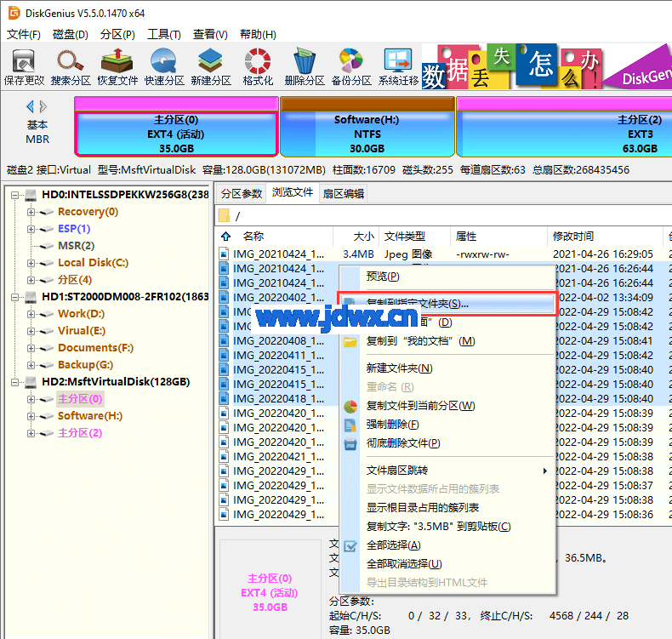Click the HD0 INTELSSDPEKKW256G8 disk icon
This screenshot has height=639, width=672.
coord(31,195)
